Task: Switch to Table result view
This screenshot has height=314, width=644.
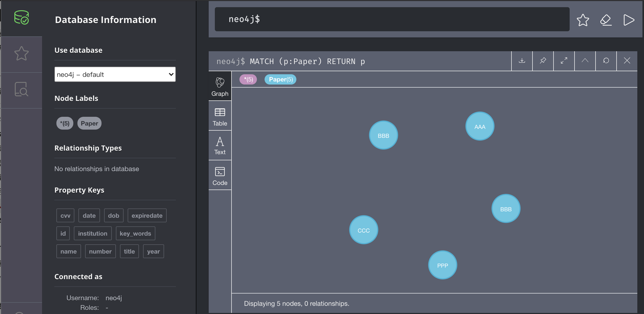Action: [x=220, y=117]
